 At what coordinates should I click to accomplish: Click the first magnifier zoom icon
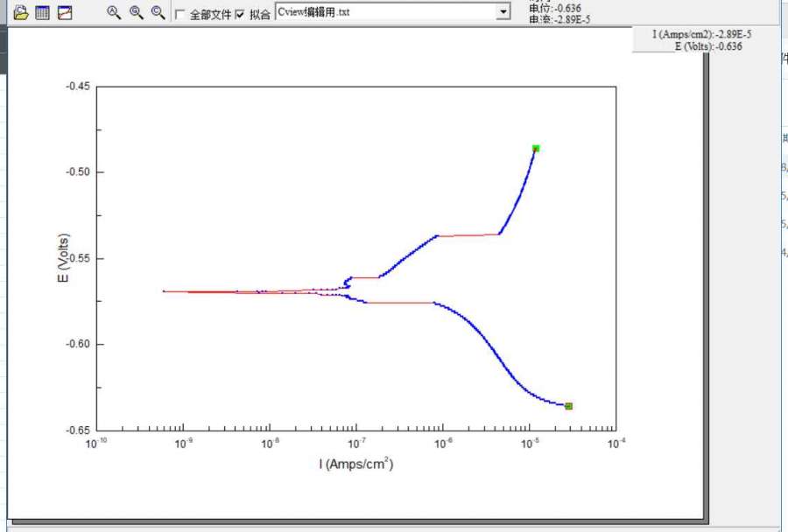tap(114, 12)
